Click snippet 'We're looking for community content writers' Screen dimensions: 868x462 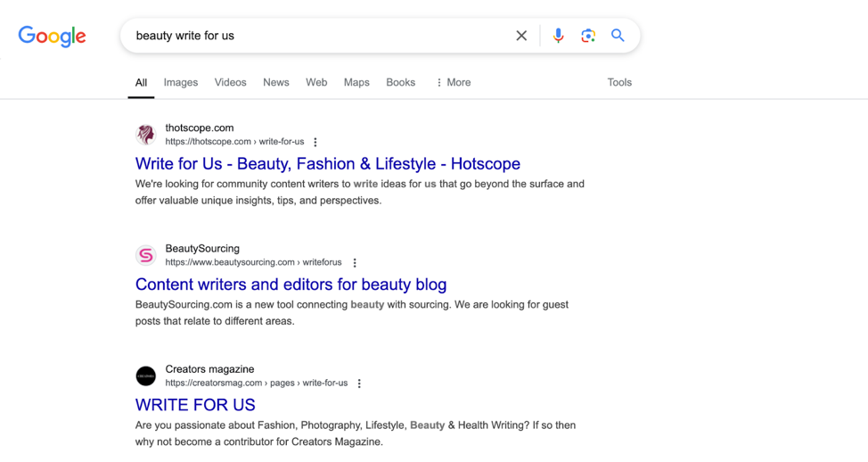point(360,193)
